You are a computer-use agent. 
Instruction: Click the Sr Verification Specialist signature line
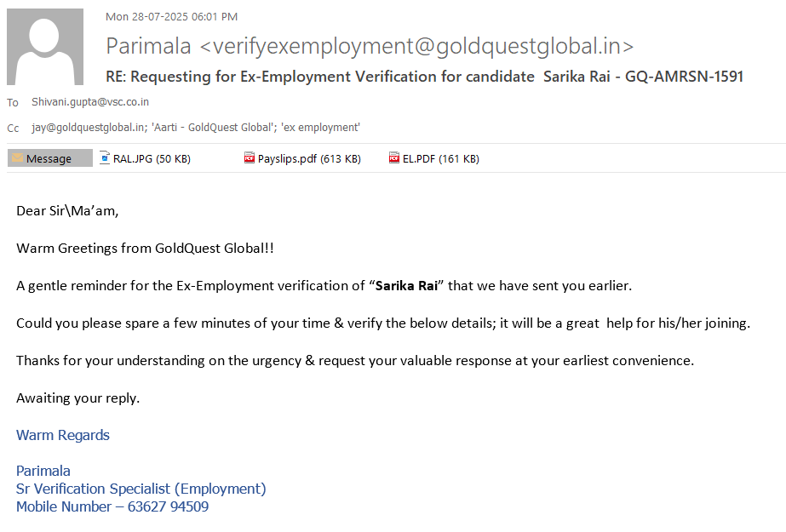(x=141, y=489)
